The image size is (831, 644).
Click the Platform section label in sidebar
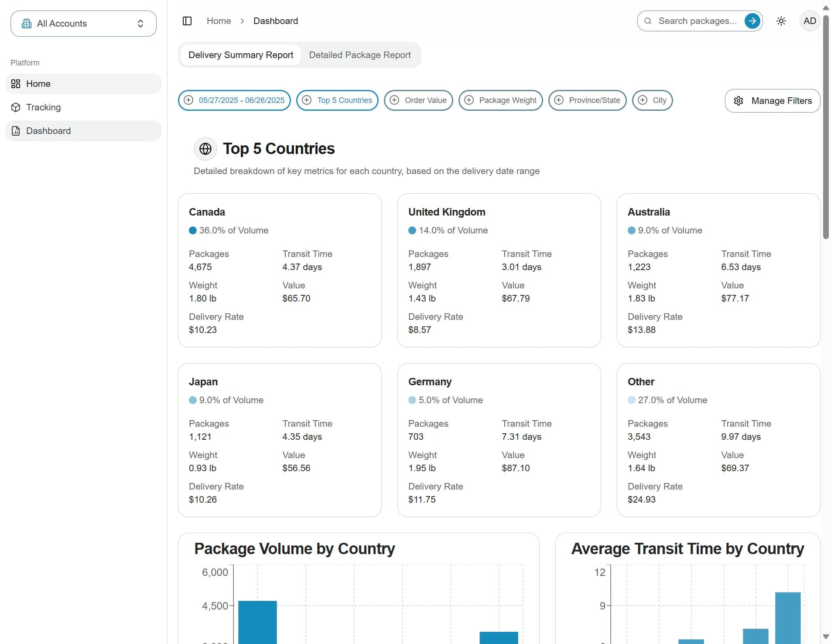pos(25,63)
